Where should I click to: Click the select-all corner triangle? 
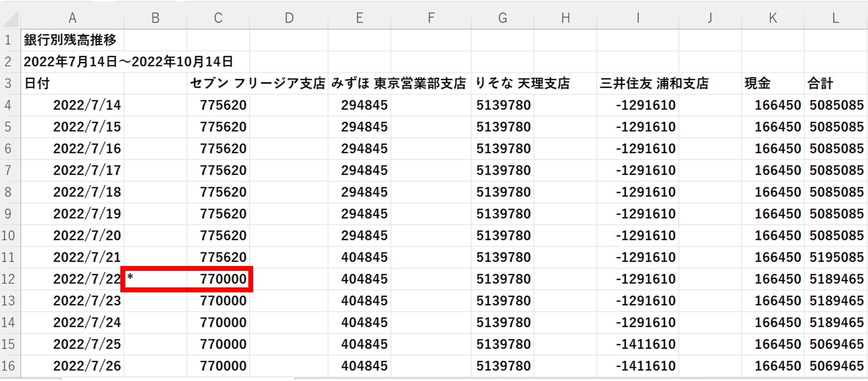click(11, 19)
